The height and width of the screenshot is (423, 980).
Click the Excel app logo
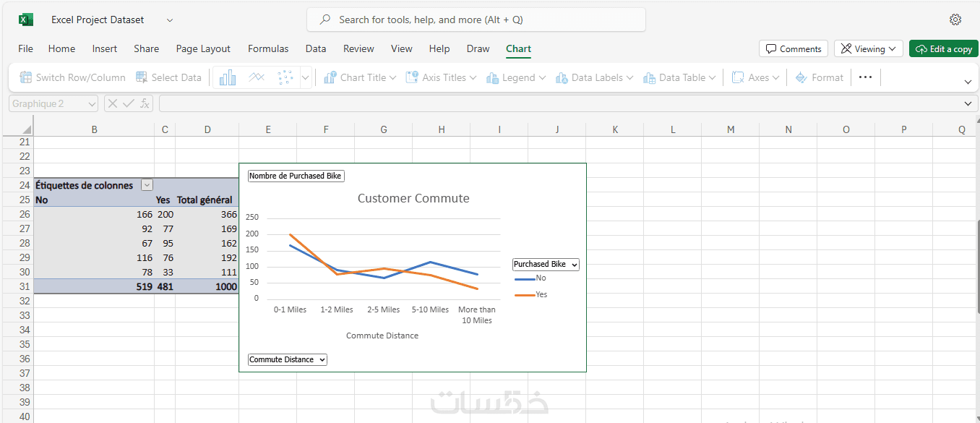click(26, 20)
